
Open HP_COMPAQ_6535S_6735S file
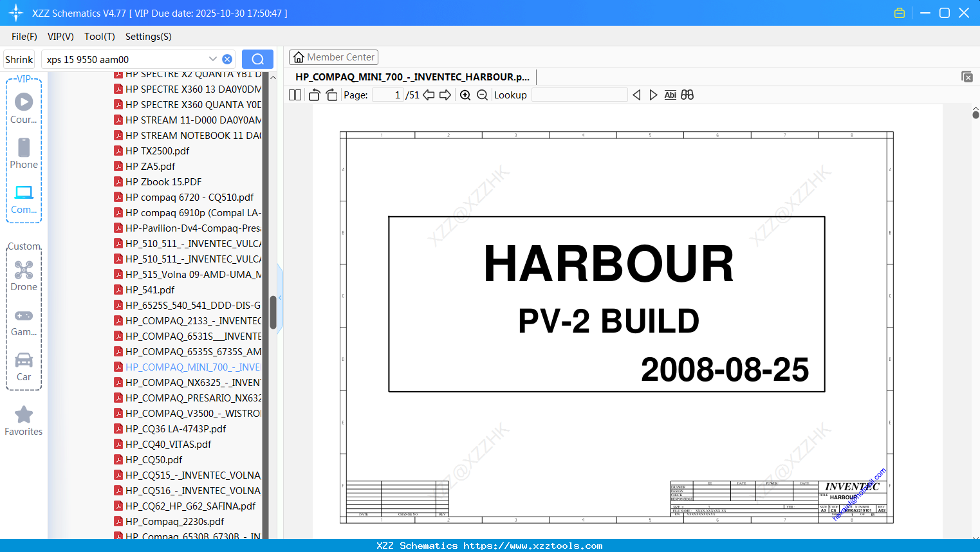click(x=187, y=351)
